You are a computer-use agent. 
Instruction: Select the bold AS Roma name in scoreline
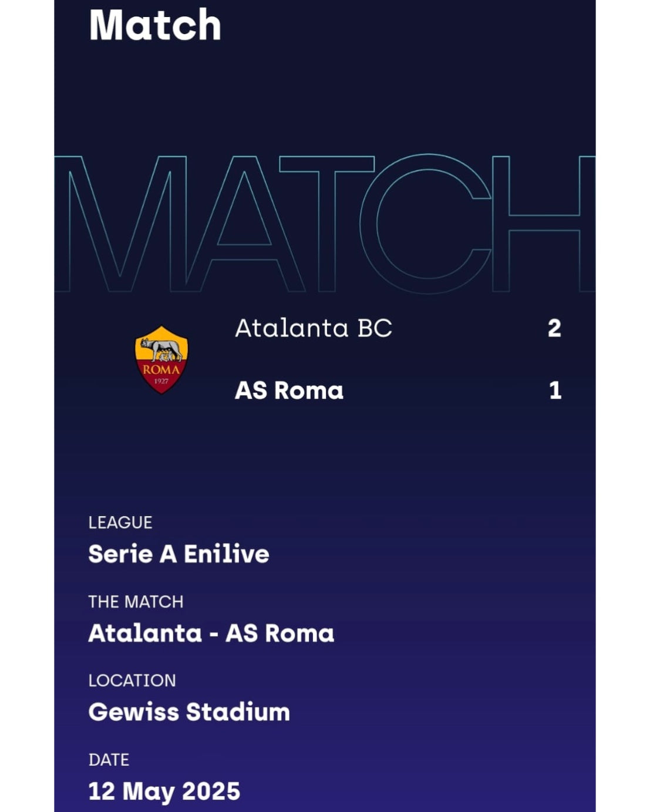[x=289, y=390]
